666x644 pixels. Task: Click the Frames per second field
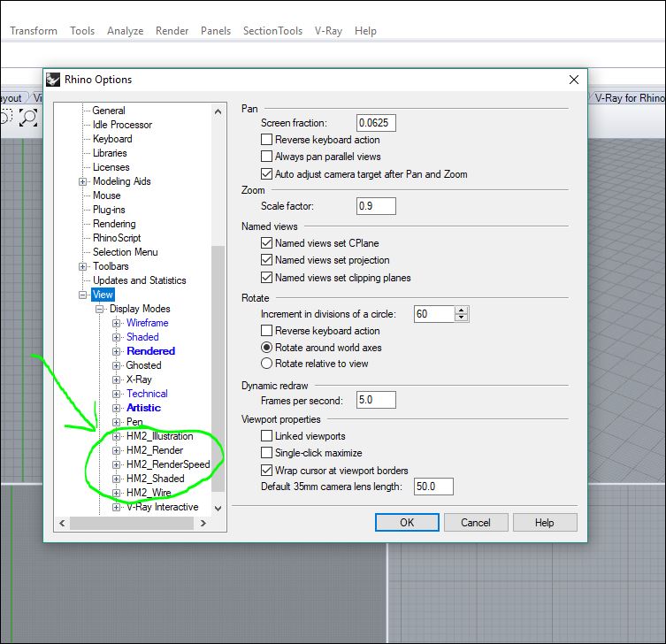tap(376, 400)
